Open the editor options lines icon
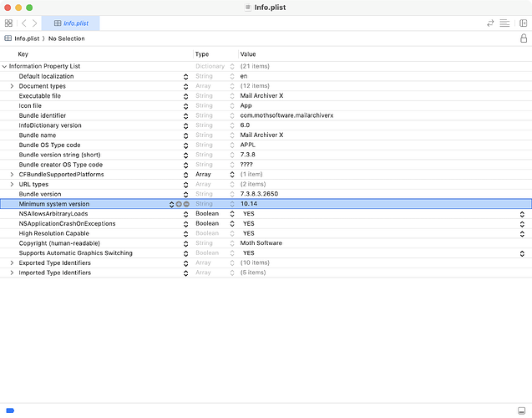Viewport: 532px width, 418px height. coord(504,23)
